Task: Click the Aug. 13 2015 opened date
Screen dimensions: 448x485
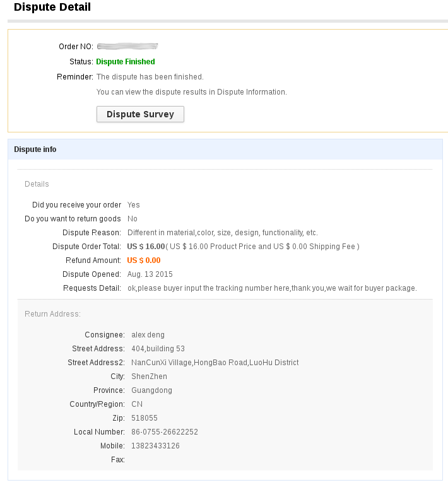Action: point(150,274)
